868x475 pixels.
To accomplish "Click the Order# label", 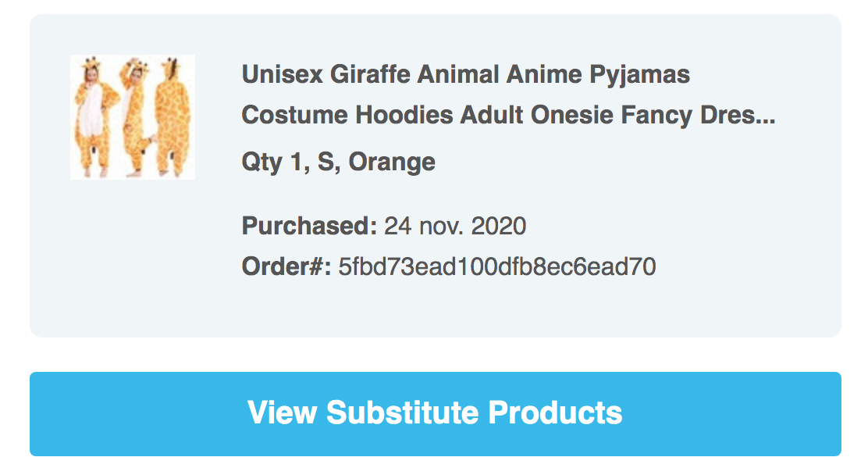I will click(286, 266).
